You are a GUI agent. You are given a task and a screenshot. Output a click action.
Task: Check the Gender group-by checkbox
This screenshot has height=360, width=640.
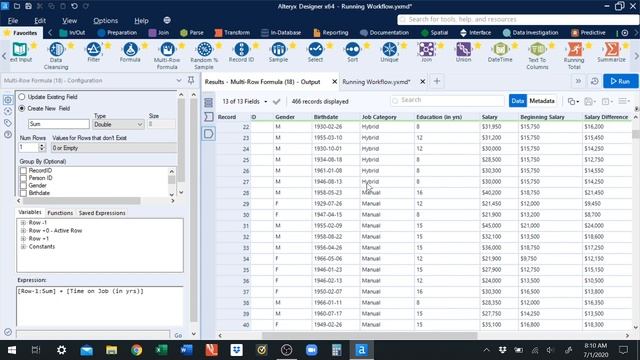(x=23, y=185)
